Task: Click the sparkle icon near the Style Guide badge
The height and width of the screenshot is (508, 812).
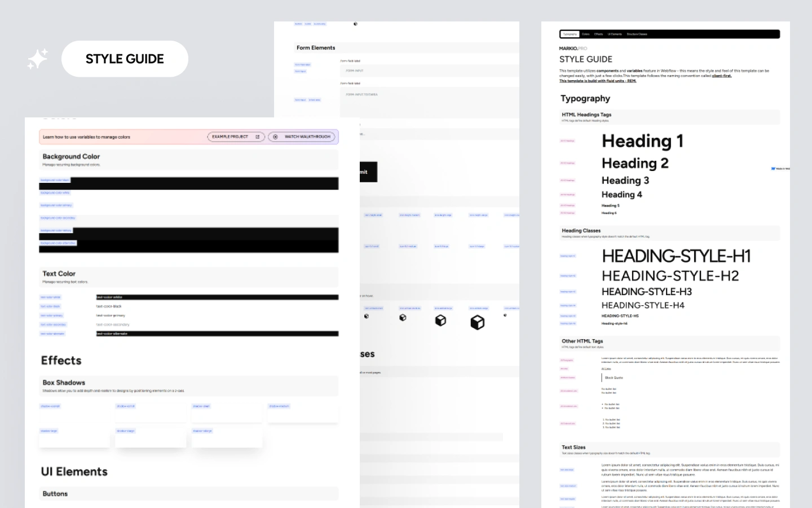Action: pos(37,59)
